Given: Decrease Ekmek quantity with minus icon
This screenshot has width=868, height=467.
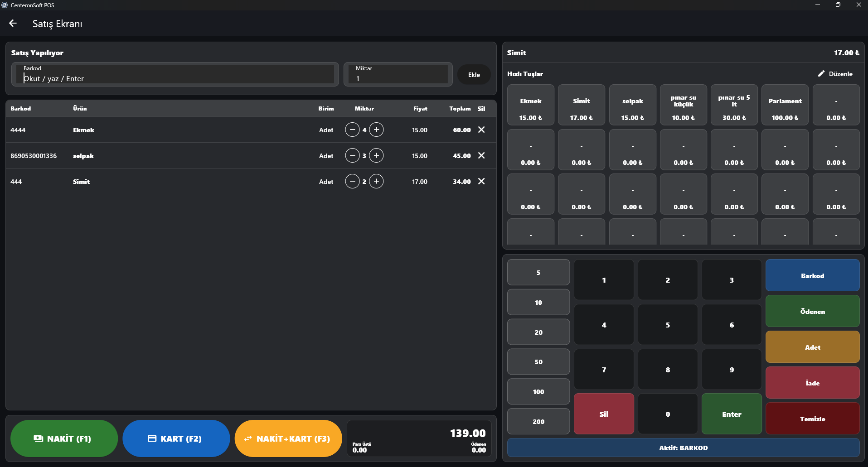Looking at the screenshot, I should [x=352, y=130].
